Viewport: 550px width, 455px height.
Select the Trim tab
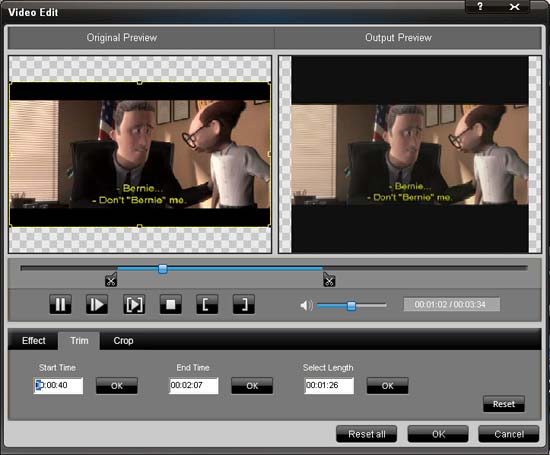click(x=79, y=341)
